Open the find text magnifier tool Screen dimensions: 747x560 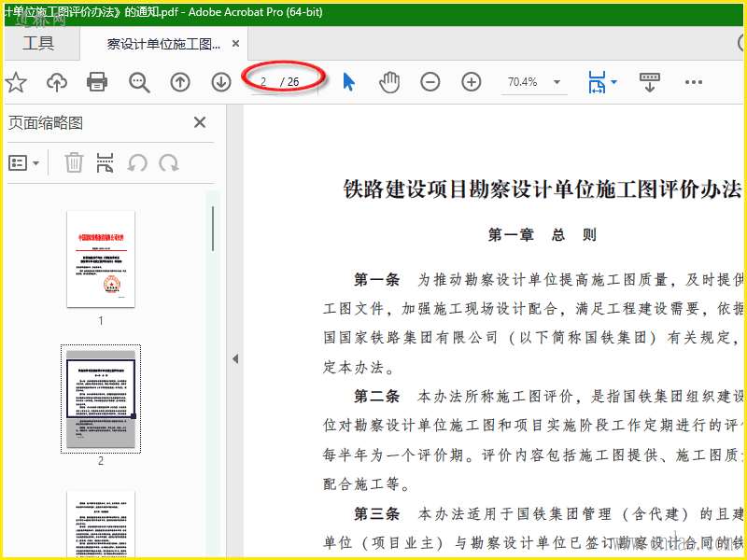tap(139, 82)
